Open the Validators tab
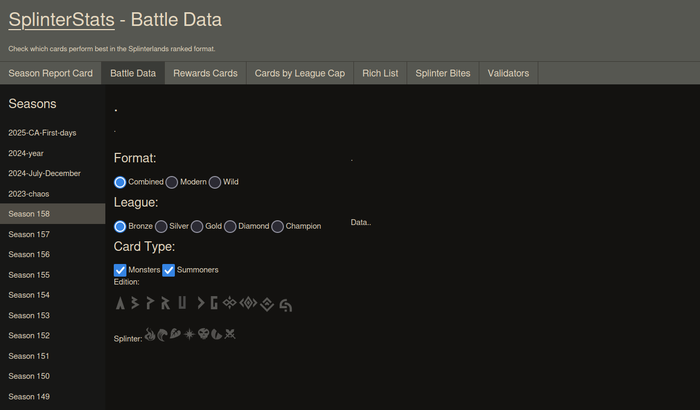This screenshot has height=410, width=700. pos(508,73)
